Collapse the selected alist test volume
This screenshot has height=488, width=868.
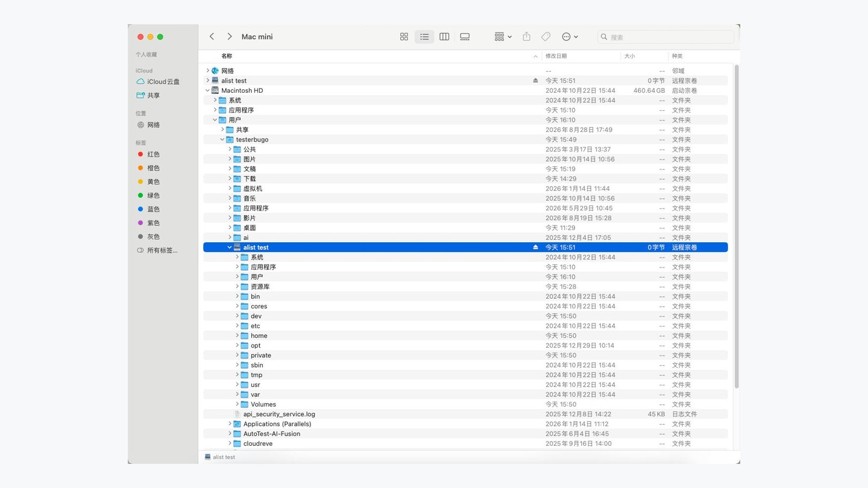(230, 248)
